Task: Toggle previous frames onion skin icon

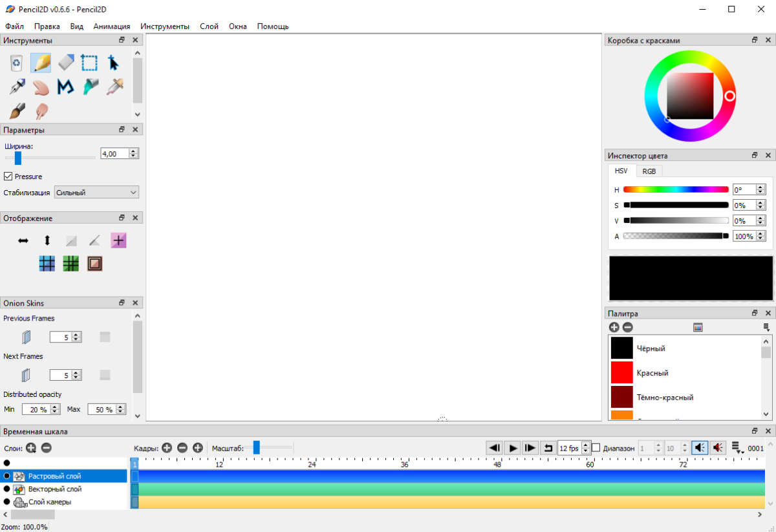Action: [26, 337]
